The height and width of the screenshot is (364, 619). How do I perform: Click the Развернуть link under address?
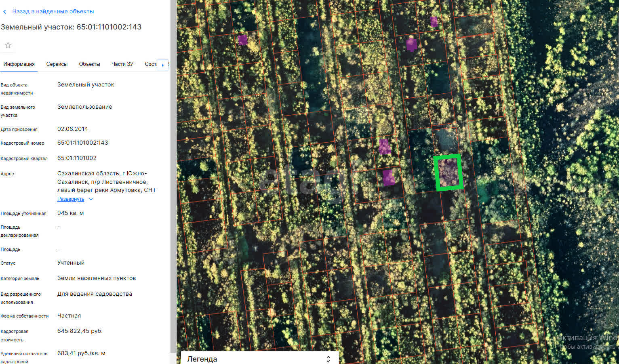coord(71,199)
